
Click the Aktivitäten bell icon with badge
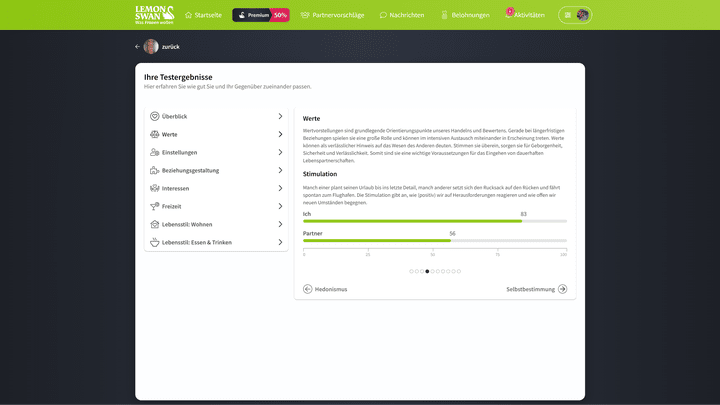coord(510,15)
